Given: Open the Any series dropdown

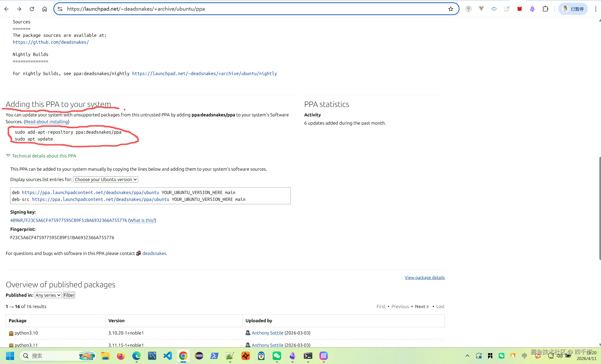Looking at the screenshot, I should click(48, 295).
